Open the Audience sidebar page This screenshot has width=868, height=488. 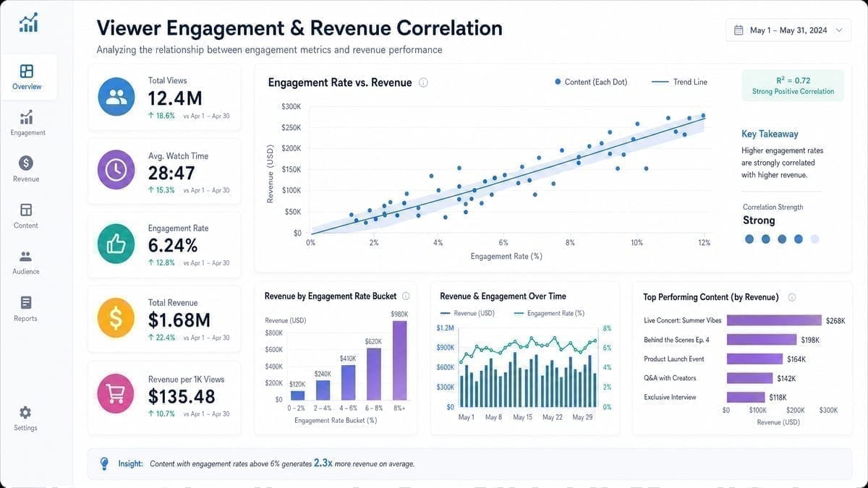pyautogui.click(x=26, y=262)
